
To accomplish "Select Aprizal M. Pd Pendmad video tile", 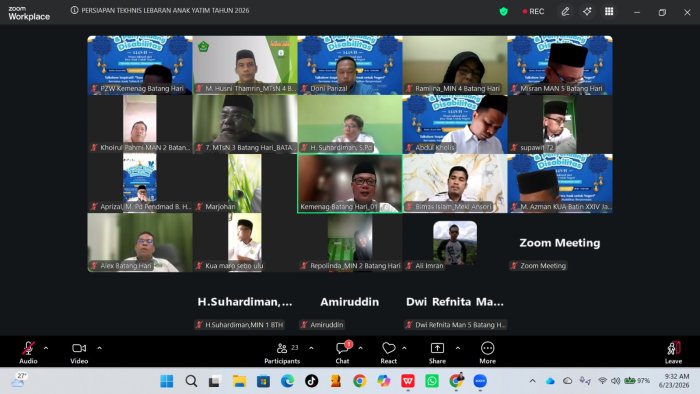I will [140, 183].
